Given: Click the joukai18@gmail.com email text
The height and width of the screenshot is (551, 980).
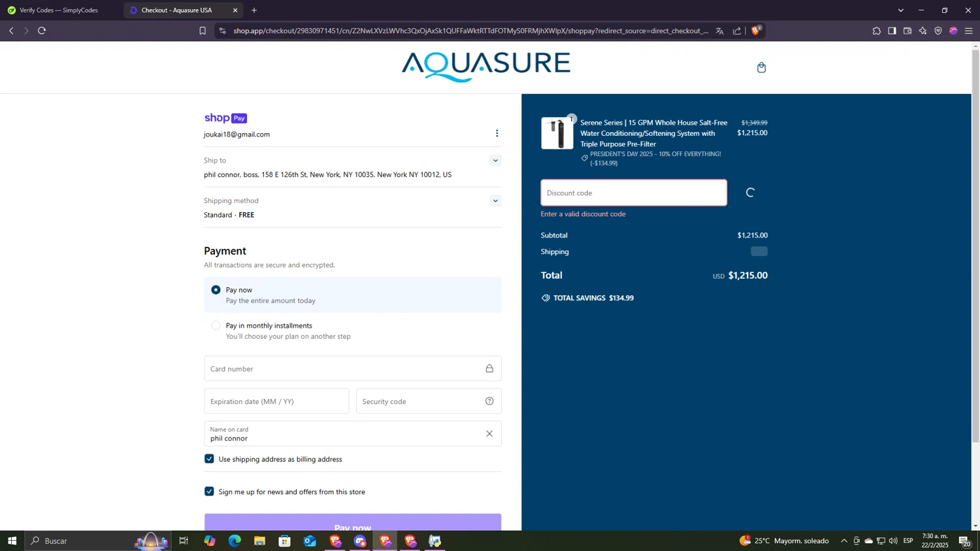Looking at the screenshot, I should click(x=237, y=134).
